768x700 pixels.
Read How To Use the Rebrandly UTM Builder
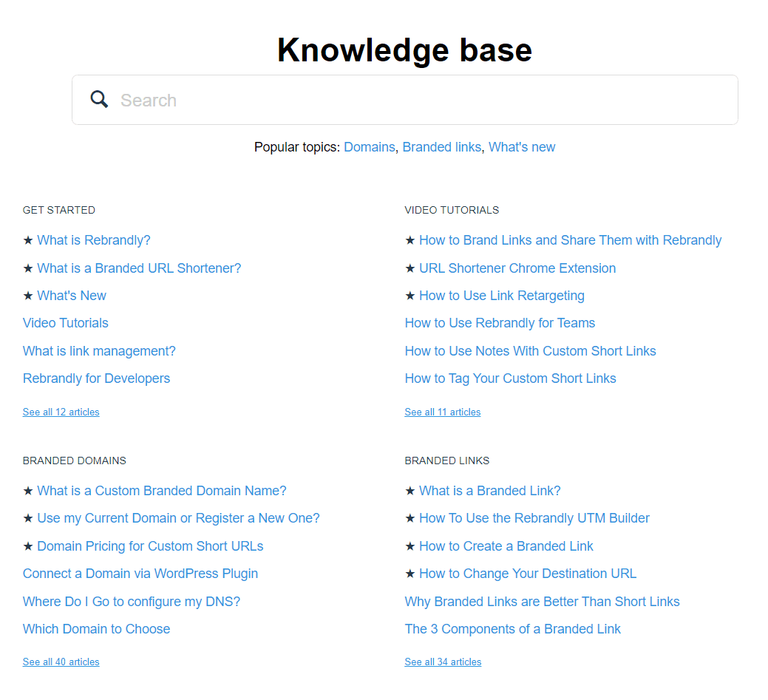(x=534, y=518)
